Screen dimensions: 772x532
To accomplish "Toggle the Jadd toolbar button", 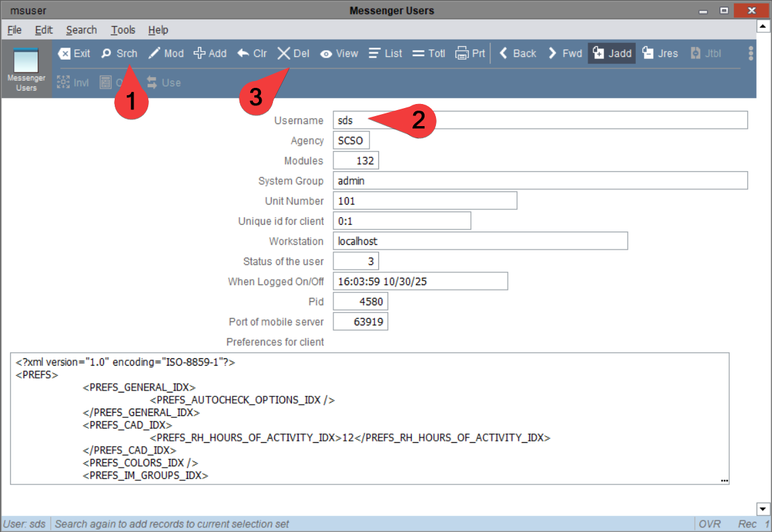I will 612,53.
